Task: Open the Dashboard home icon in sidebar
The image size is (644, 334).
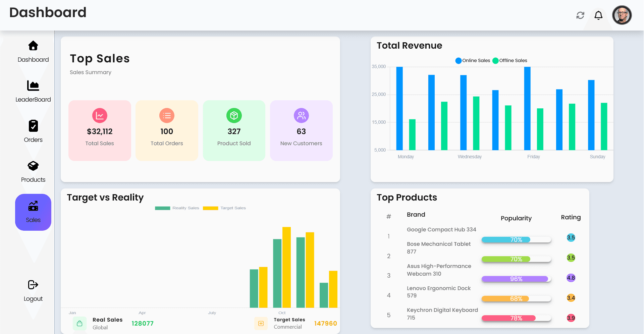Action: tap(33, 46)
